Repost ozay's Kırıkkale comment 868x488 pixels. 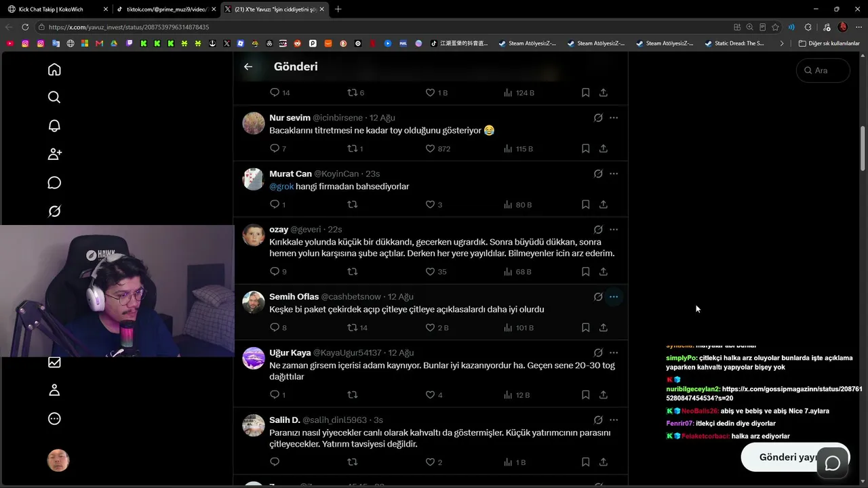click(352, 272)
